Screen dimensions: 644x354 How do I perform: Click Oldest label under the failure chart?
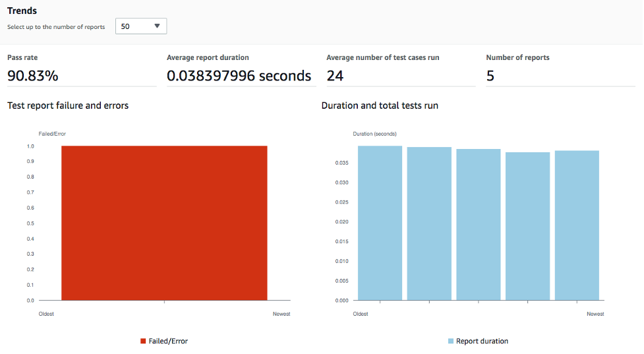[46, 314]
